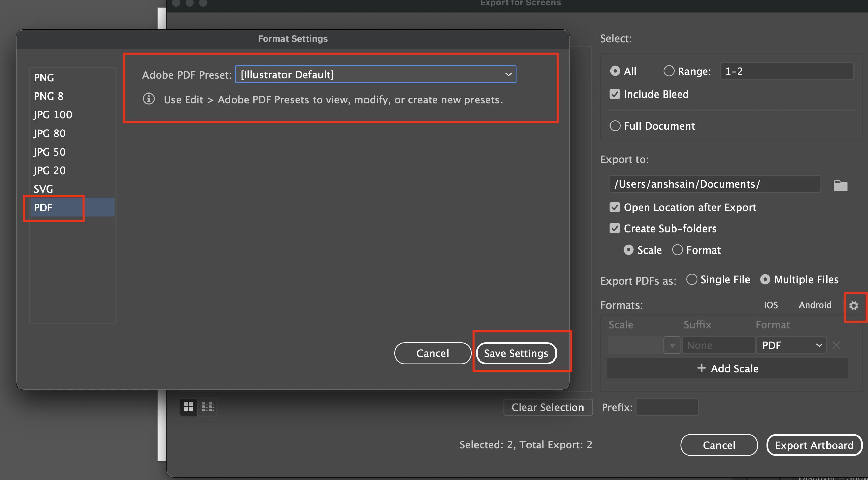Switch to large thumbnail grid view

click(x=188, y=407)
